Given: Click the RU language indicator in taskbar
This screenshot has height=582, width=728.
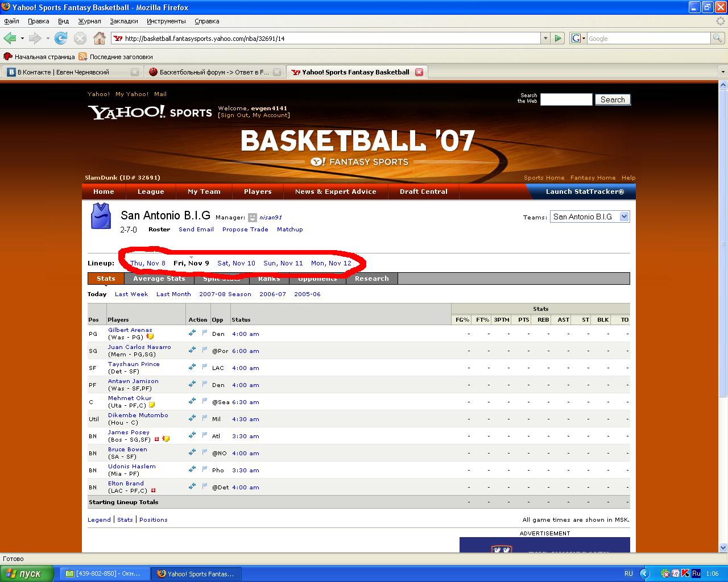Looking at the screenshot, I should 628,574.
